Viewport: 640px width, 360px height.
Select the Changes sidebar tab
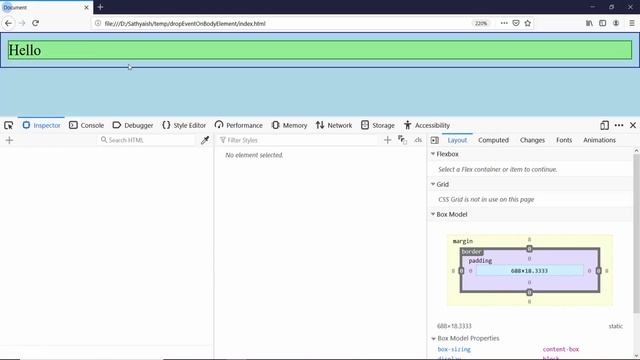(x=532, y=140)
